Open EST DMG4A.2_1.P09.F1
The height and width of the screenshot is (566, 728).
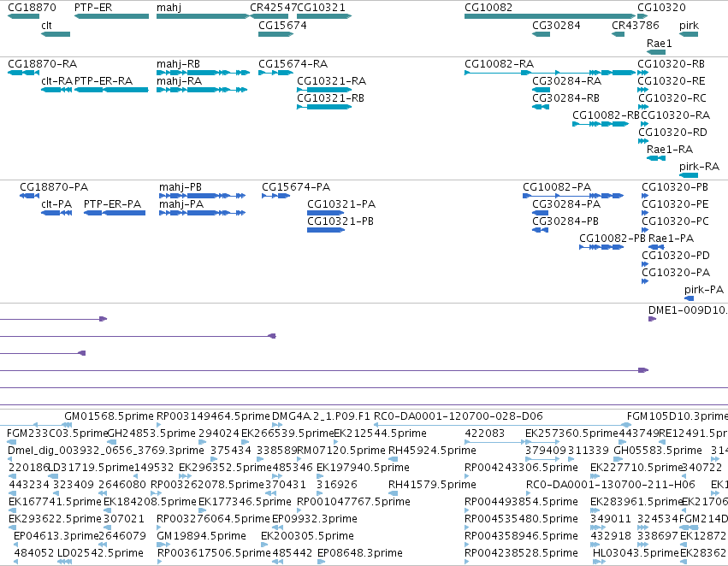coord(321,416)
